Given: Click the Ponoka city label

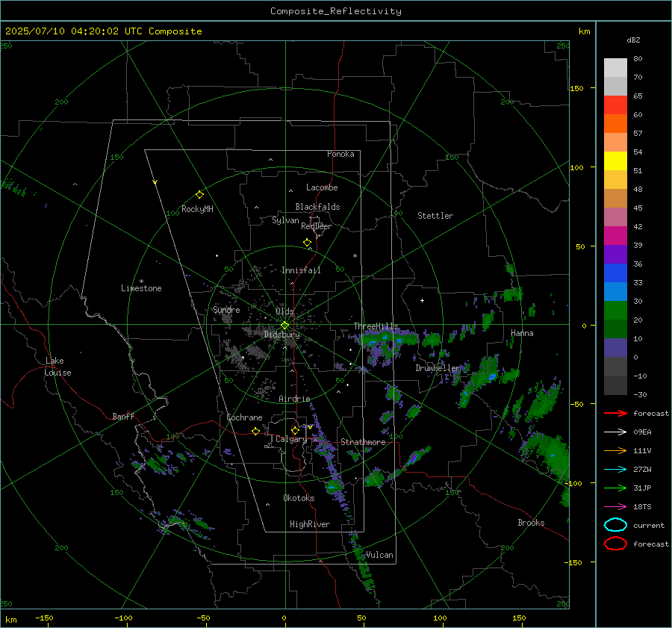Looking at the screenshot, I should click(x=340, y=154).
